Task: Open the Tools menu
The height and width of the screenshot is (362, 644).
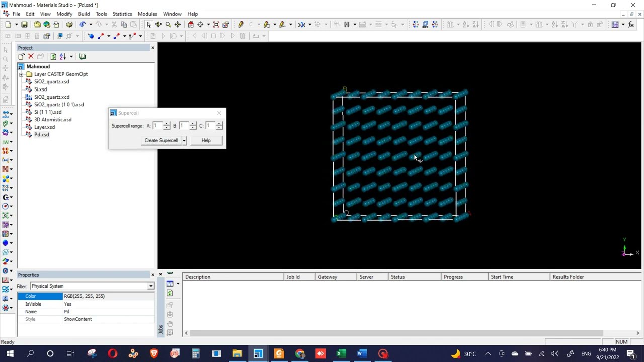Action: [101, 14]
